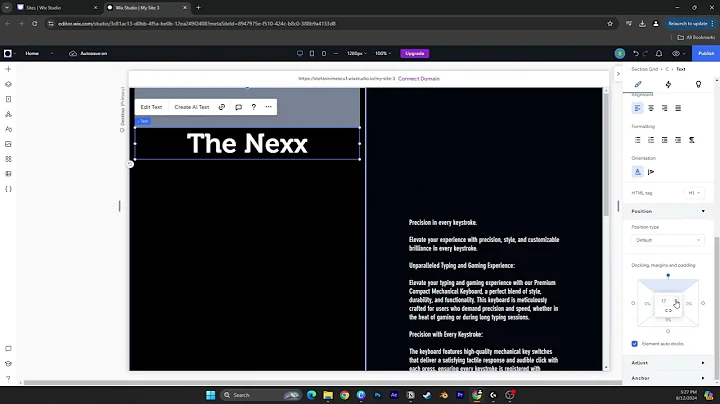Click the text direction paragraph icon
The width and height of the screenshot is (720, 404).
692,140
